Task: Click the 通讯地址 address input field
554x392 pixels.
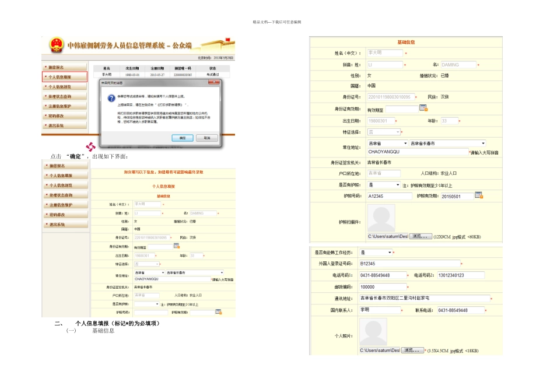Action: click(x=425, y=298)
